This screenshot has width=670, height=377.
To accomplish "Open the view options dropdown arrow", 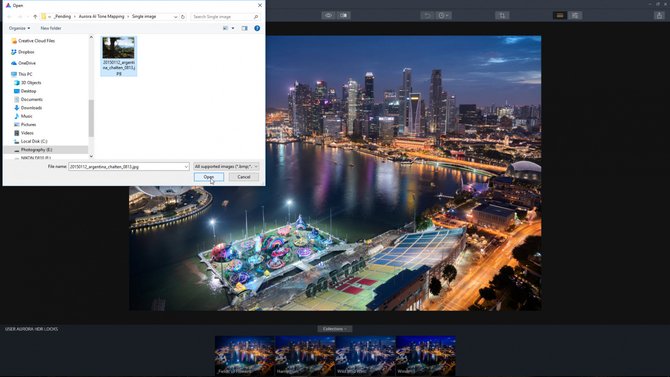I will pos(233,28).
